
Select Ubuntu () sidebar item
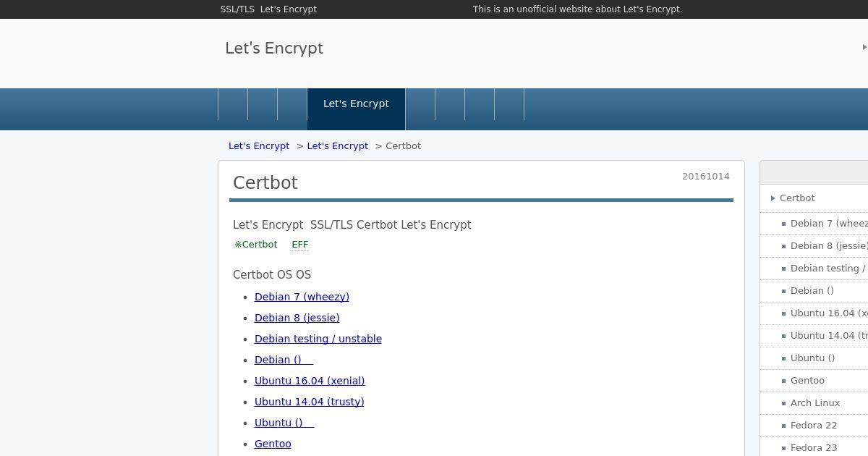[813, 358]
